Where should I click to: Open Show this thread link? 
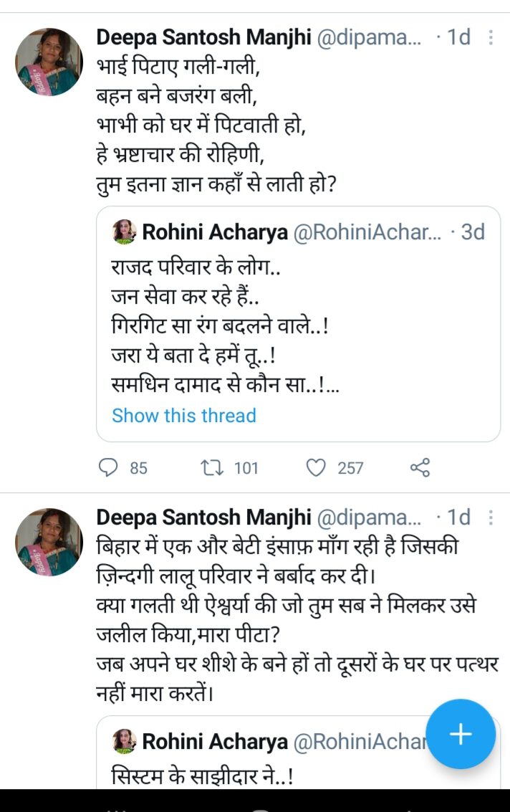coord(184,416)
